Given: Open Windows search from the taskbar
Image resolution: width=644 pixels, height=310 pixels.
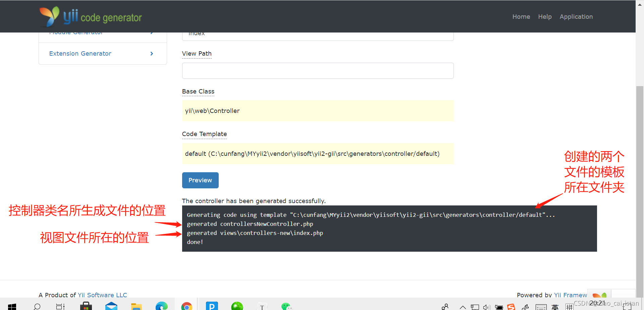Looking at the screenshot, I should coord(37,306).
